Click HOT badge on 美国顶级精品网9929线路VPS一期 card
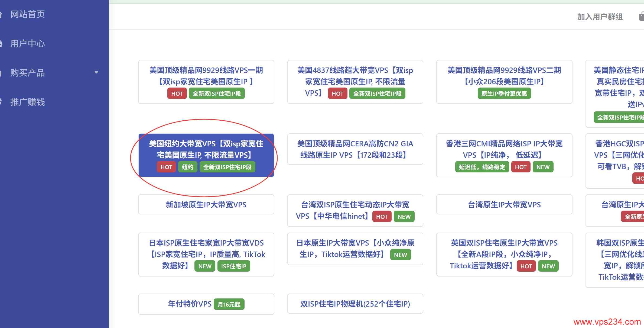 click(177, 94)
